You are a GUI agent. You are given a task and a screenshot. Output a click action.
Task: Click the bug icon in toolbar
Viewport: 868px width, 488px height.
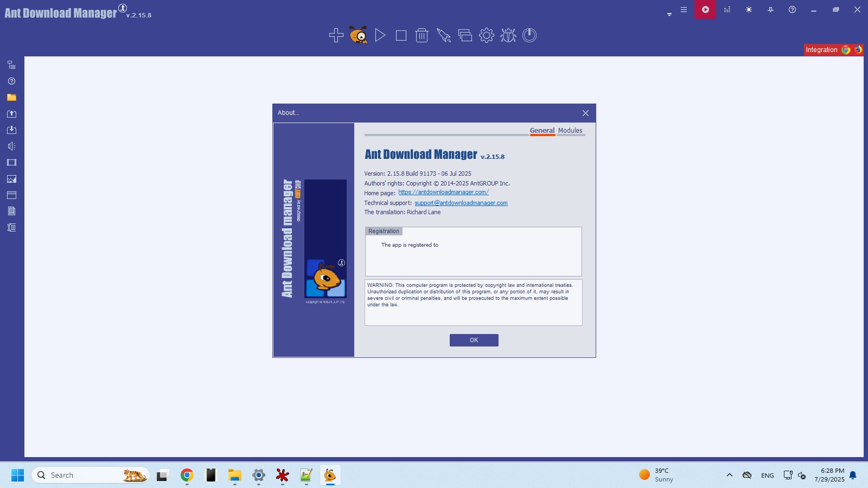[x=508, y=35]
